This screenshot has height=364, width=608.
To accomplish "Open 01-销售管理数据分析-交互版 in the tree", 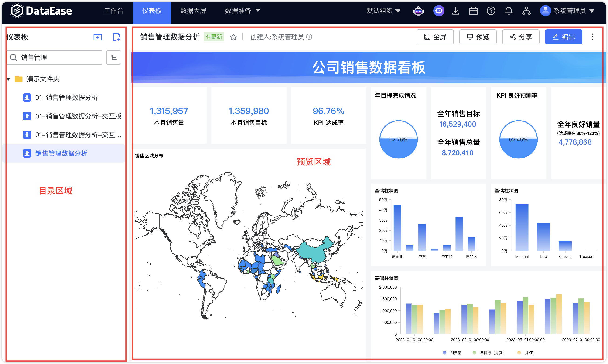I will [78, 116].
